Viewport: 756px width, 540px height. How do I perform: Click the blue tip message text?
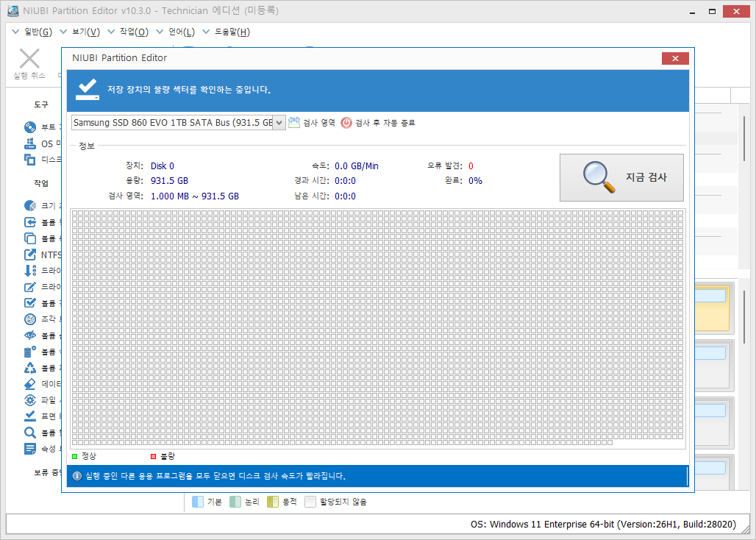pos(215,476)
